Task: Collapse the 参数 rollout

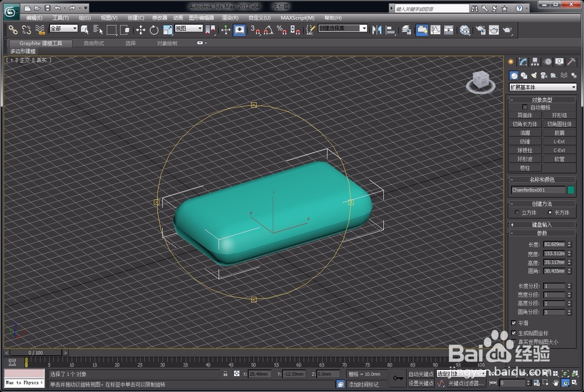Action: pos(542,233)
